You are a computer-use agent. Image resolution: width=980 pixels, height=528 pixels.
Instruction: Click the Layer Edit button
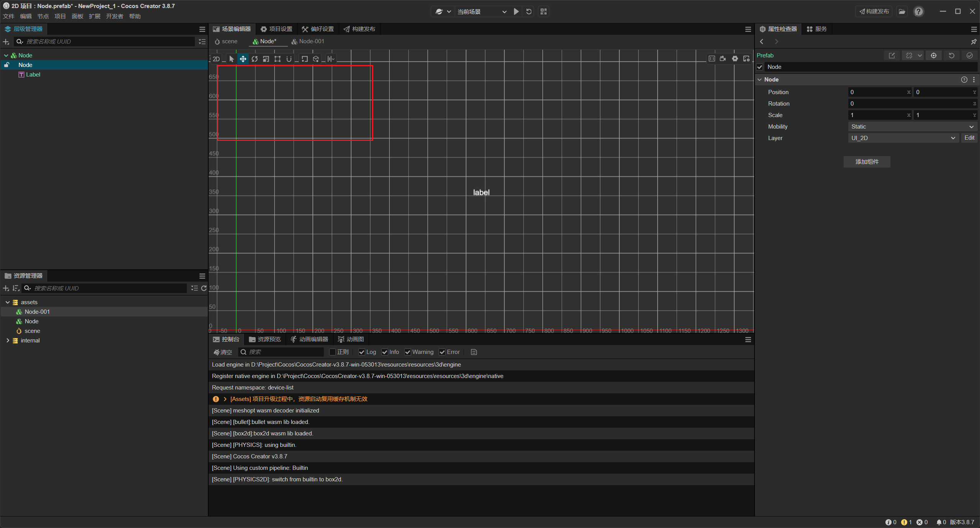click(969, 138)
